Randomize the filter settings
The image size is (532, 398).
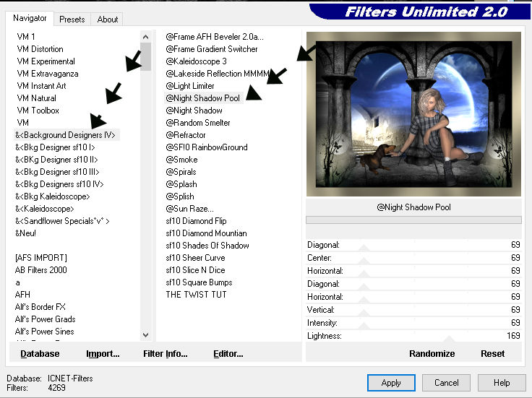(x=432, y=354)
